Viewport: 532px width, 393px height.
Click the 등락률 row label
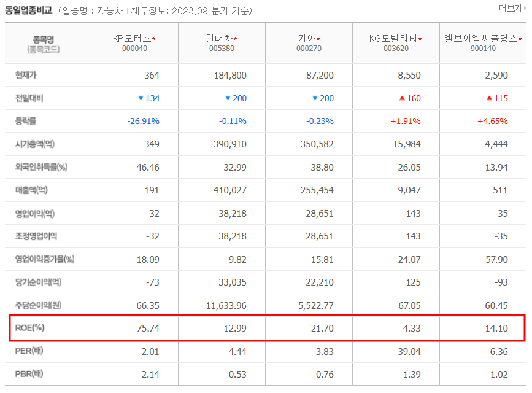pos(25,121)
